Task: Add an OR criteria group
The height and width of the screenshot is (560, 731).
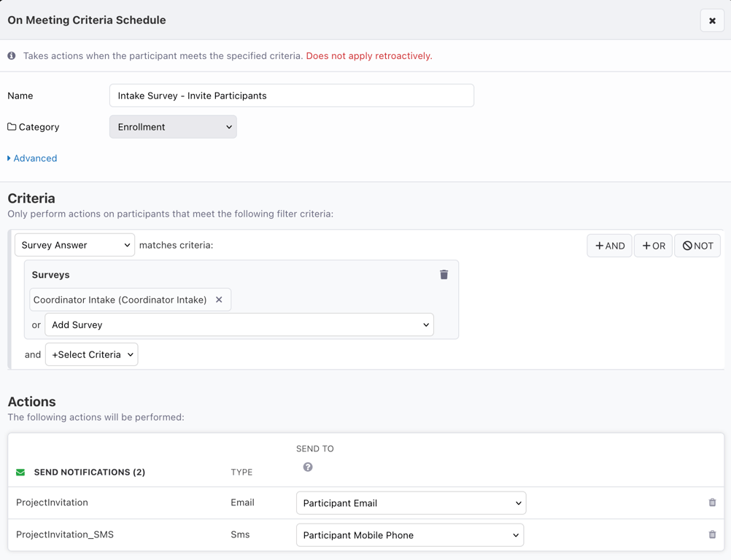Action: coord(653,246)
